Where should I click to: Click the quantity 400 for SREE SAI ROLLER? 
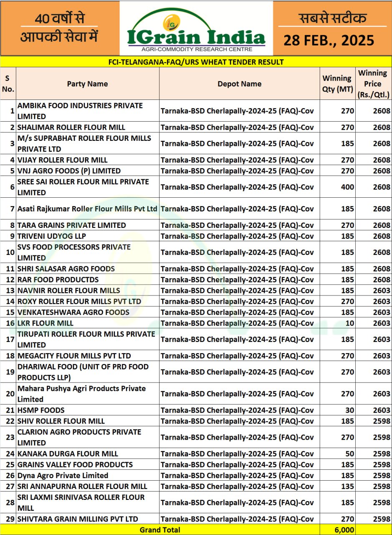click(347, 187)
